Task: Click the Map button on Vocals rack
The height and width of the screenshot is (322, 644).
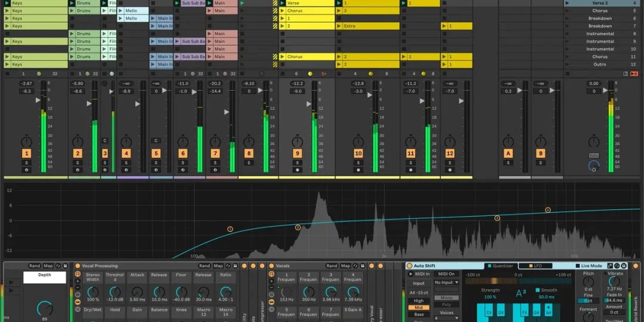Action: click(x=345, y=266)
